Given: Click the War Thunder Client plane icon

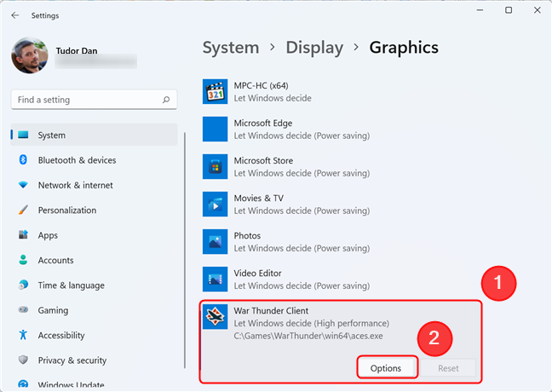Looking at the screenshot, I should [216, 317].
